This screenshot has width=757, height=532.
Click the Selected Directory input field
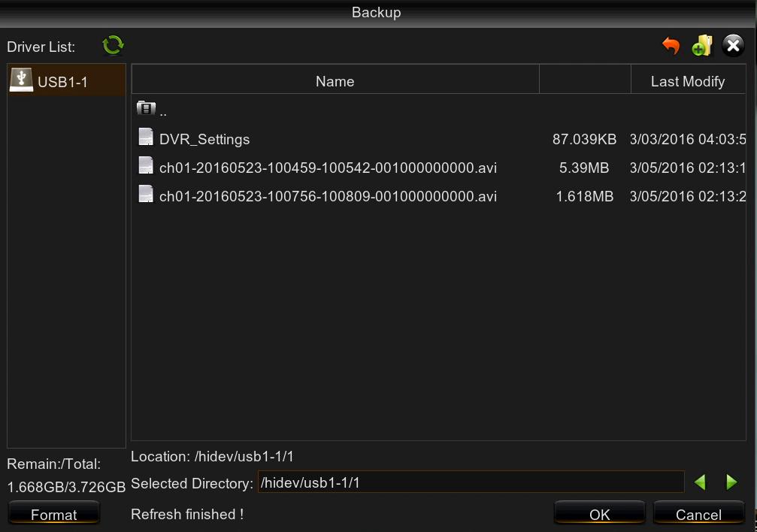[471, 482]
